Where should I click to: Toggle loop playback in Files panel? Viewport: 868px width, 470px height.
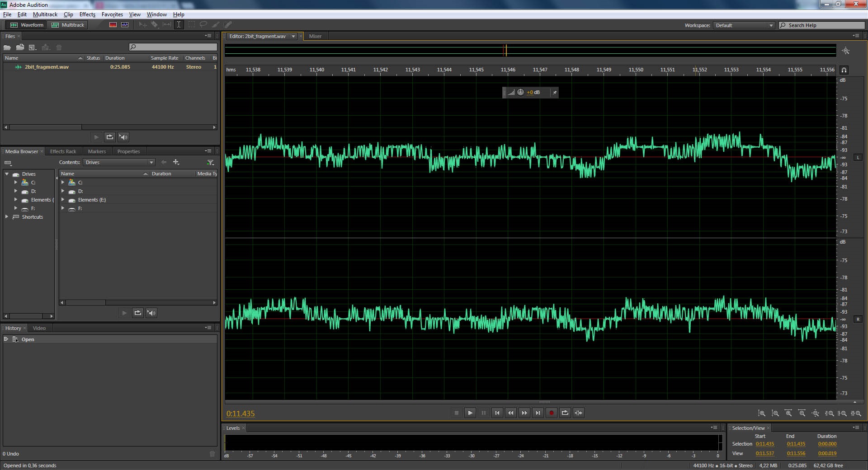coord(110,137)
